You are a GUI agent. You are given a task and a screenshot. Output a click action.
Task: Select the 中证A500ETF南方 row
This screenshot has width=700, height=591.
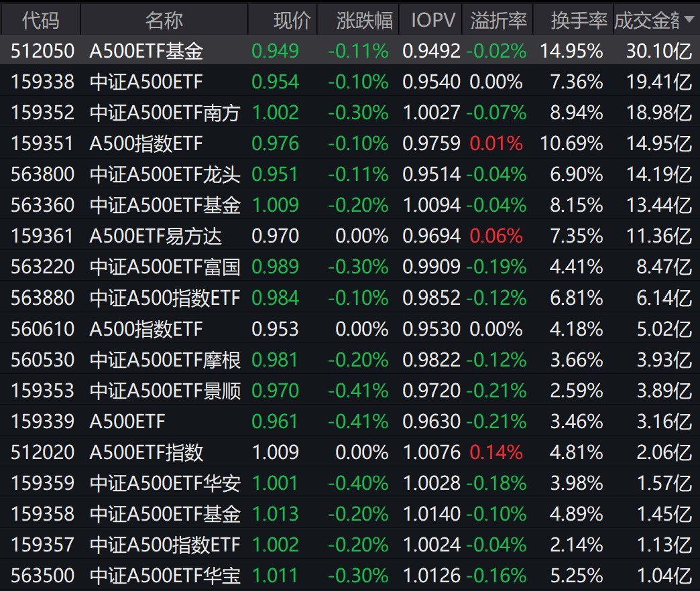(164, 113)
